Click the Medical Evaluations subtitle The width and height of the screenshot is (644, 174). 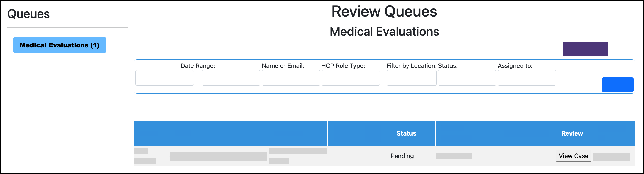tap(384, 32)
